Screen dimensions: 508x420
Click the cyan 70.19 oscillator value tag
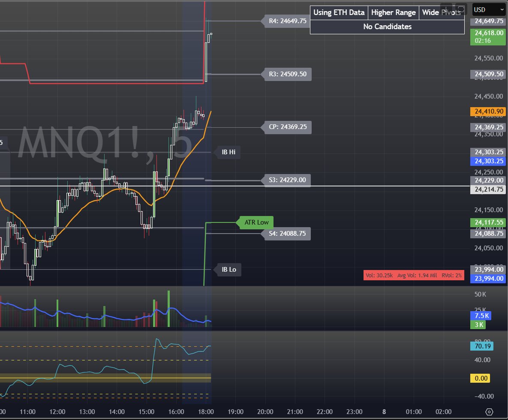[482, 346]
